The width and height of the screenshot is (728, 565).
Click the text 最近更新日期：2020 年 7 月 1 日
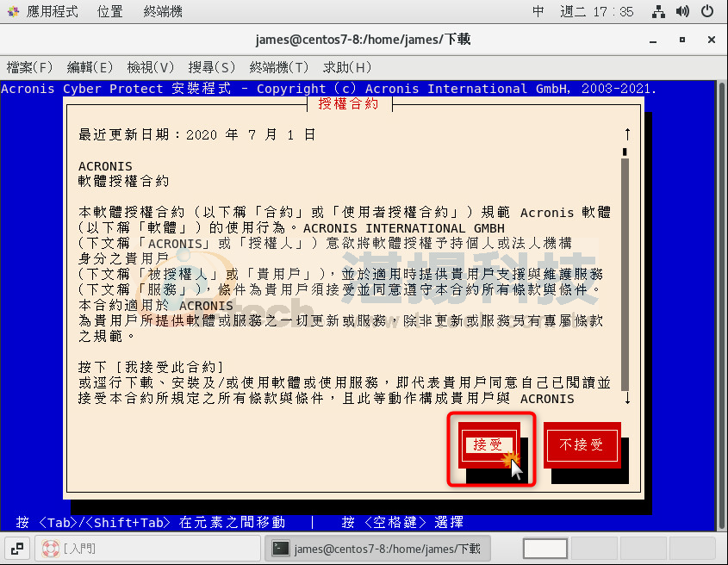(x=197, y=134)
